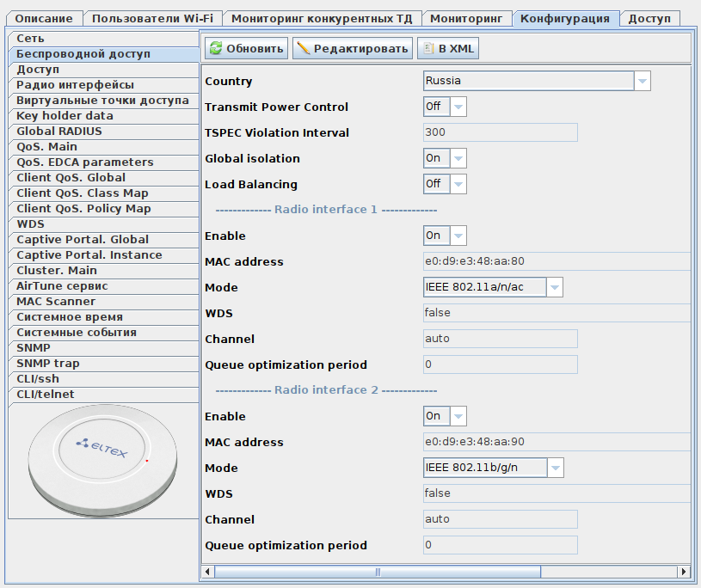Viewport: 701px width, 588px height.
Task: Click Radio interface 2 Queue optimization field
Action: (501, 545)
